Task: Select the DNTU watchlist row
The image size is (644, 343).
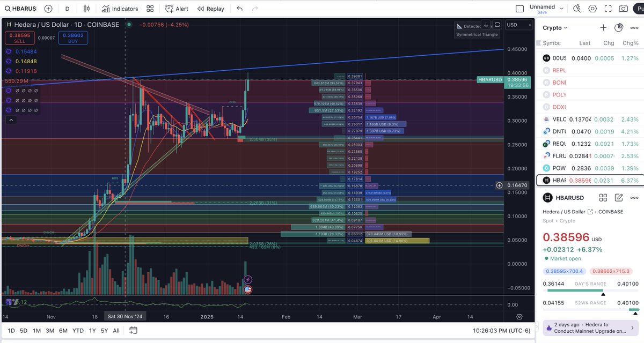Action: 589,131
